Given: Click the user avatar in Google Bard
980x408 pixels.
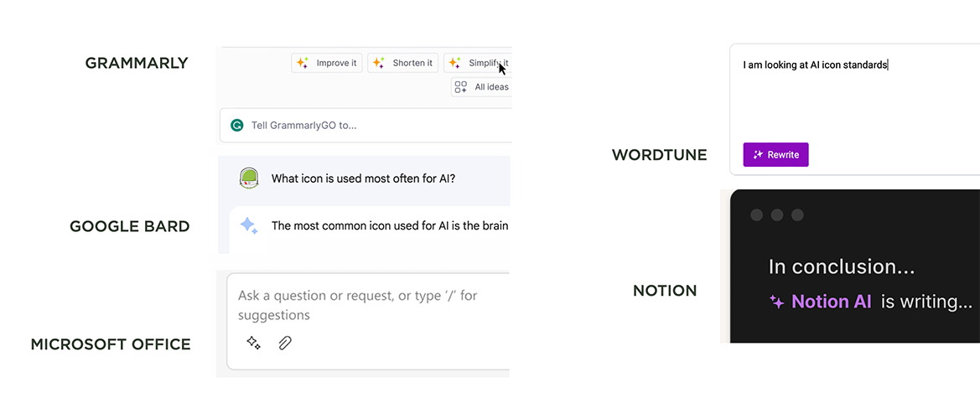Looking at the screenshot, I should coord(249,178).
